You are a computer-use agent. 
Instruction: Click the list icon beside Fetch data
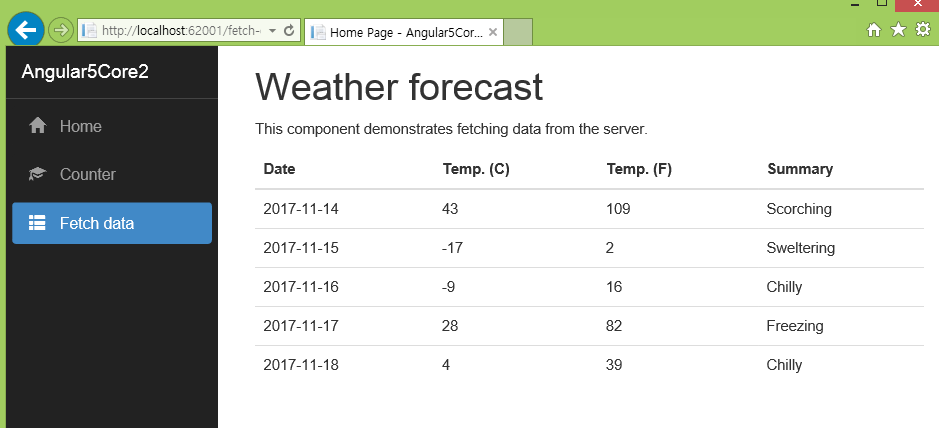point(38,223)
